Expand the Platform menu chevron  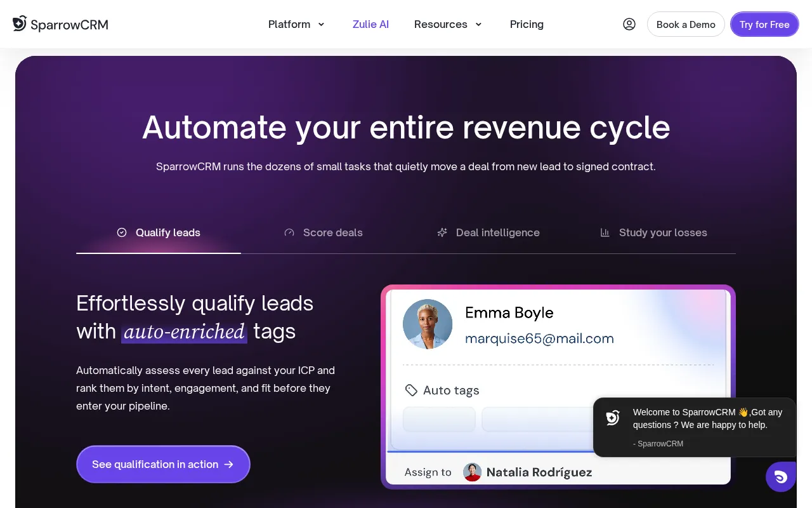321,24
